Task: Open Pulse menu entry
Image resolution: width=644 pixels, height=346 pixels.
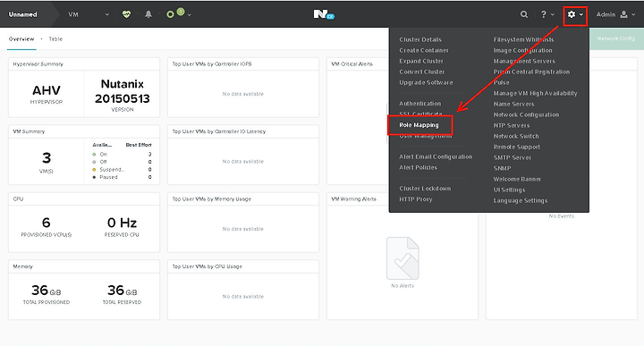Action: (501, 82)
